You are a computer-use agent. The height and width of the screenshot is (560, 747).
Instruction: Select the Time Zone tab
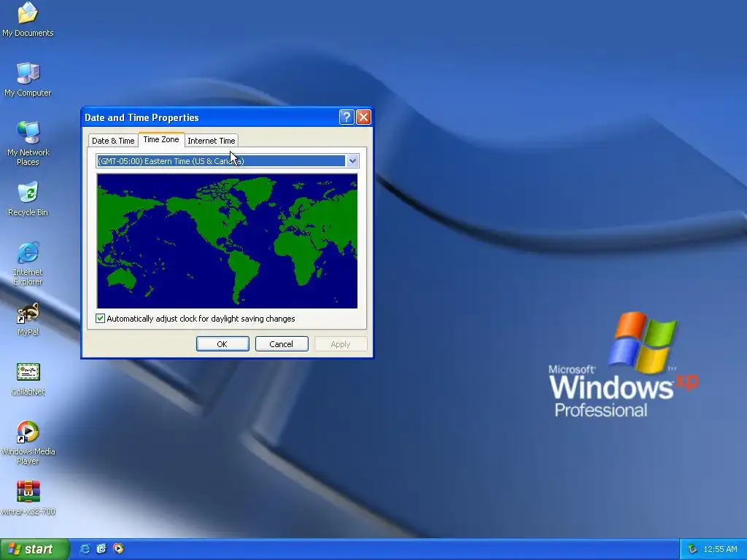pos(161,139)
